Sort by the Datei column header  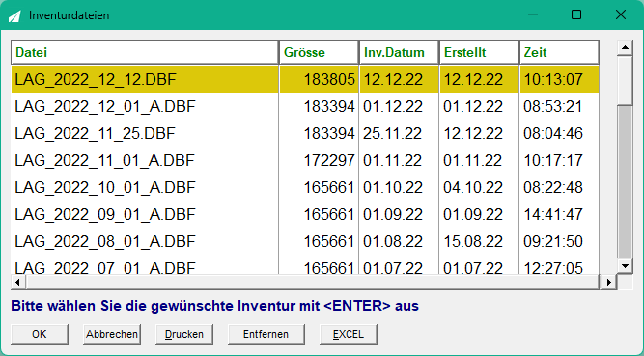click(x=145, y=52)
